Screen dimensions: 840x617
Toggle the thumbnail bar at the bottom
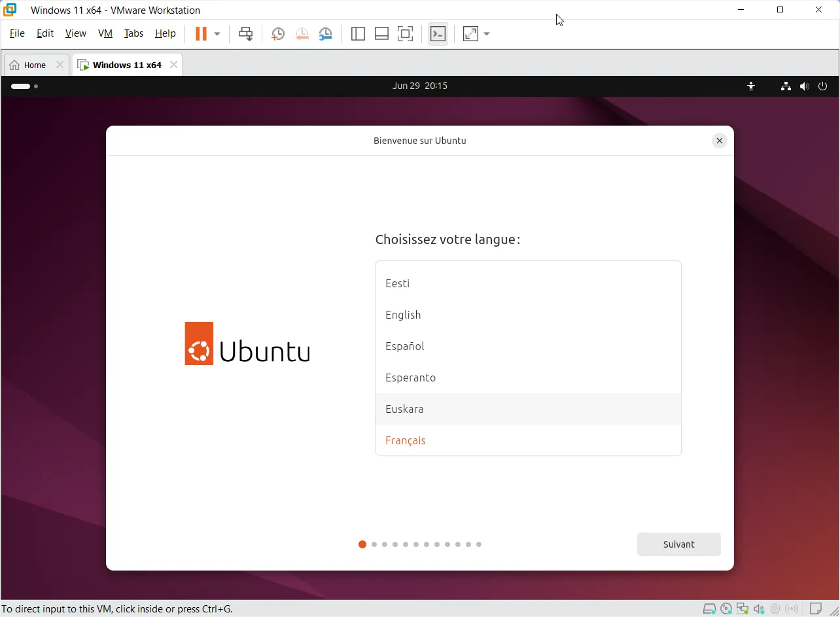pyautogui.click(x=381, y=34)
